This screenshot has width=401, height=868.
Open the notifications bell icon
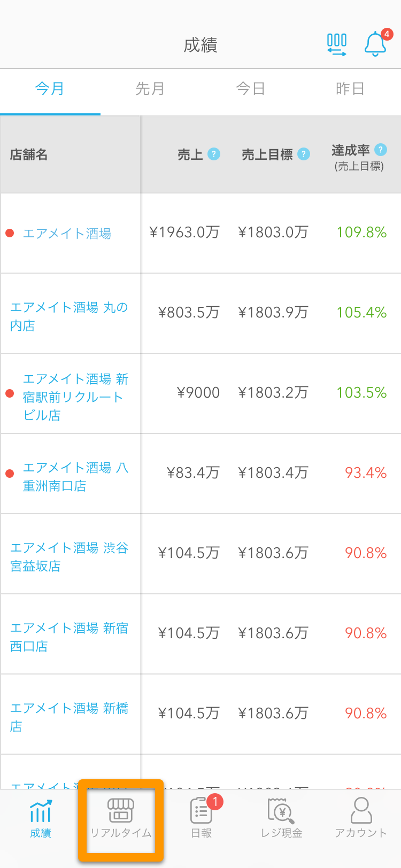pos(376,44)
